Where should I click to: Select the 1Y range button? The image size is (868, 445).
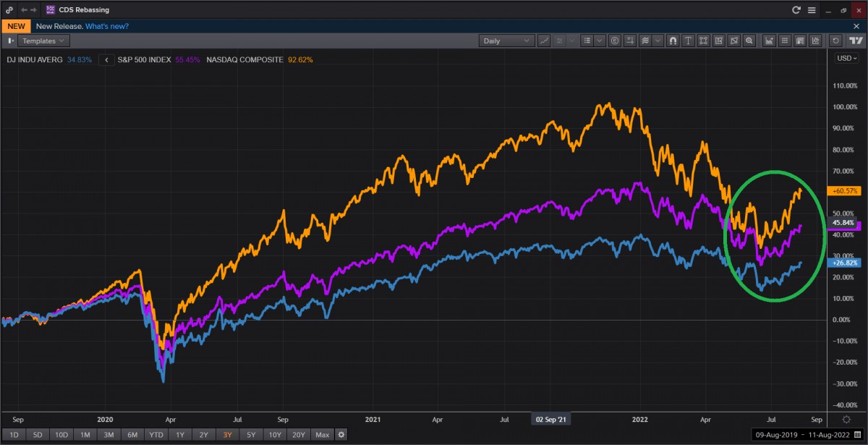(181, 434)
